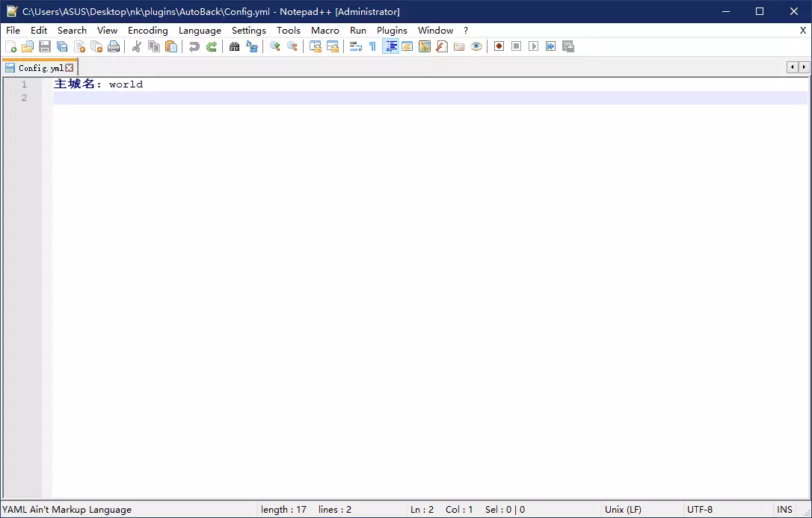Open the Edit menu

tap(39, 31)
